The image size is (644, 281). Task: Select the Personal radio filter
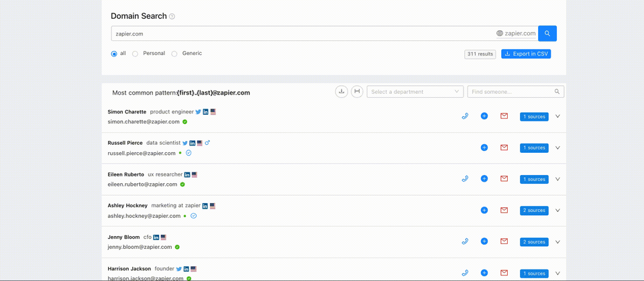(x=135, y=54)
